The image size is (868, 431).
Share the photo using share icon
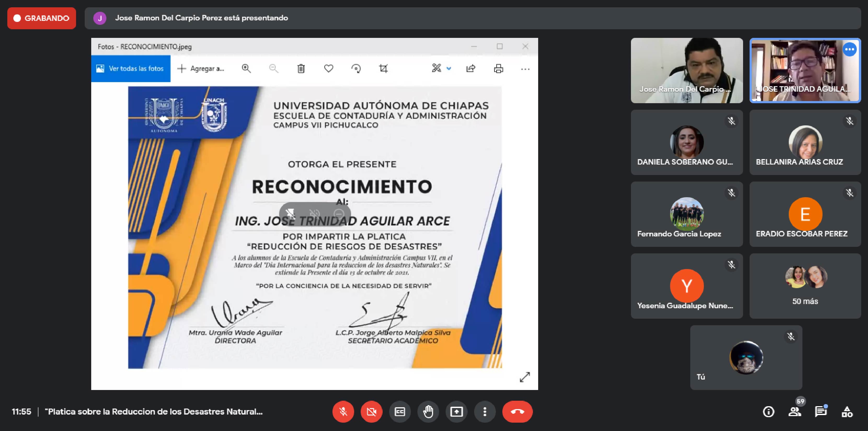(x=471, y=69)
